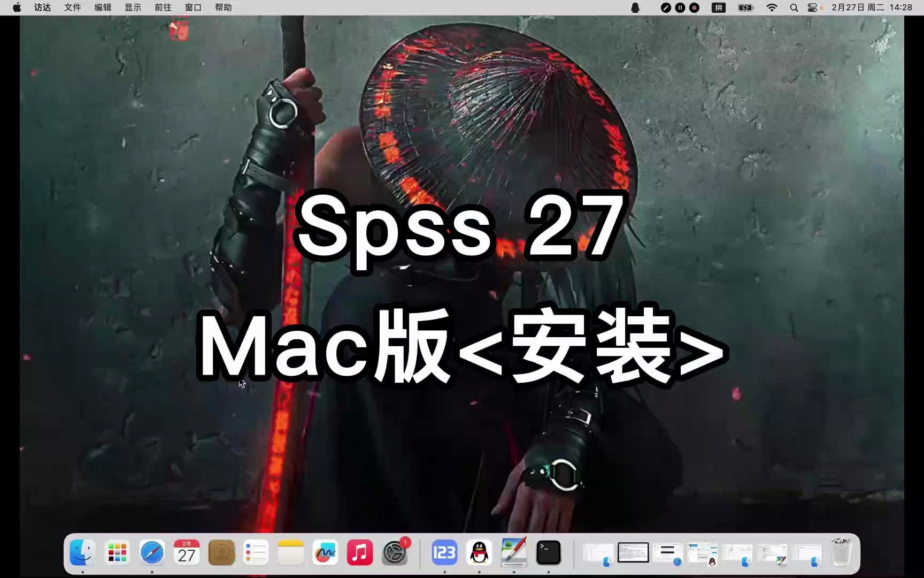Open battery status in menu bar
Viewport: 924px width, 578px height.
pos(745,7)
